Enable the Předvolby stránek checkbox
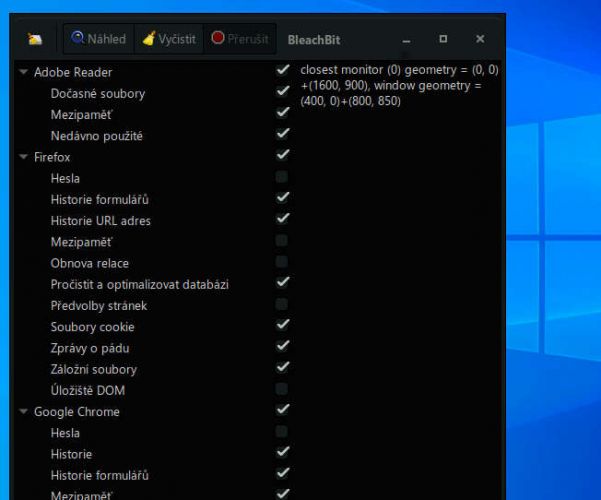Screen dimensions: 601x500 click(x=282, y=304)
